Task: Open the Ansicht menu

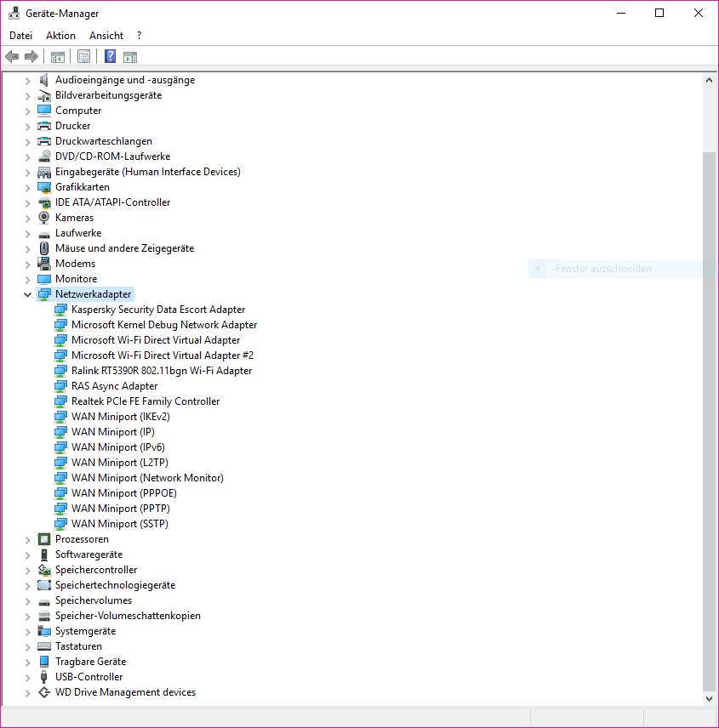Action: (106, 36)
